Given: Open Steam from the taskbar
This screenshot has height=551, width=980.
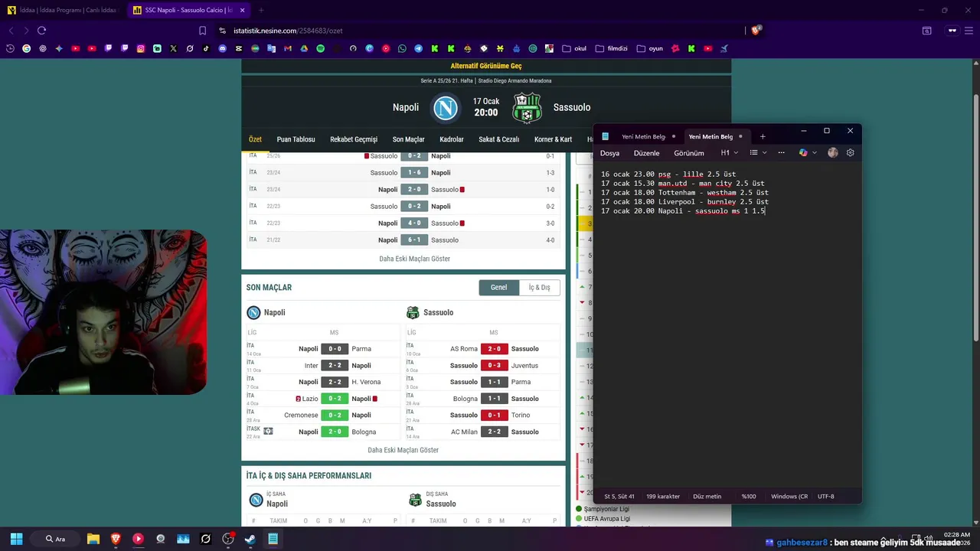Looking at the screenshot, I should pyautogui.click(x=250, y=539).
